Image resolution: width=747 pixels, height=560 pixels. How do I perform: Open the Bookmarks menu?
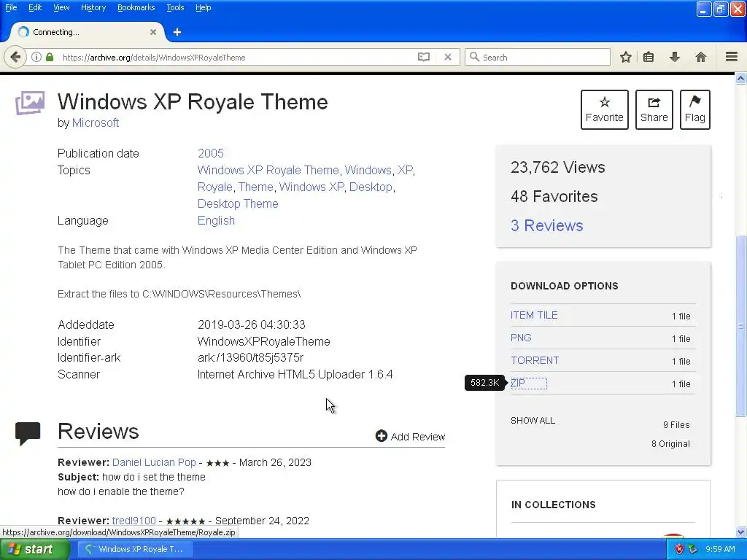[136, 7]
